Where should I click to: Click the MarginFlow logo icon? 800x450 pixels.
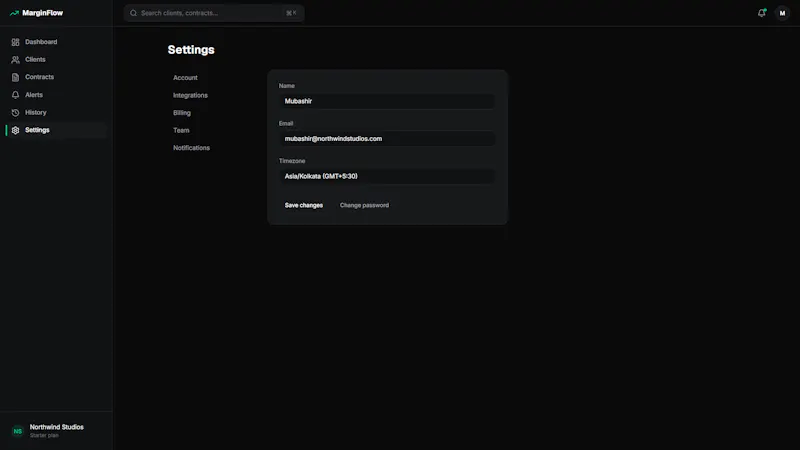coord(14,13)
